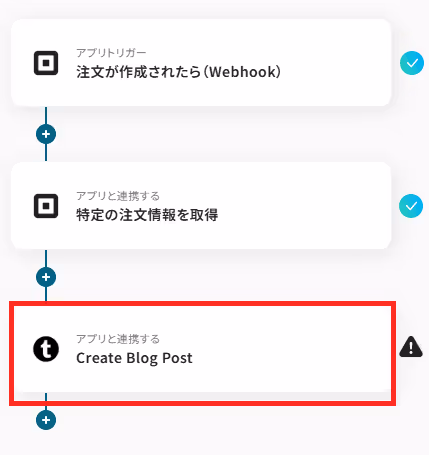Open the 注文が作成されたら(Webhook) trigger title

click(179, 72)
